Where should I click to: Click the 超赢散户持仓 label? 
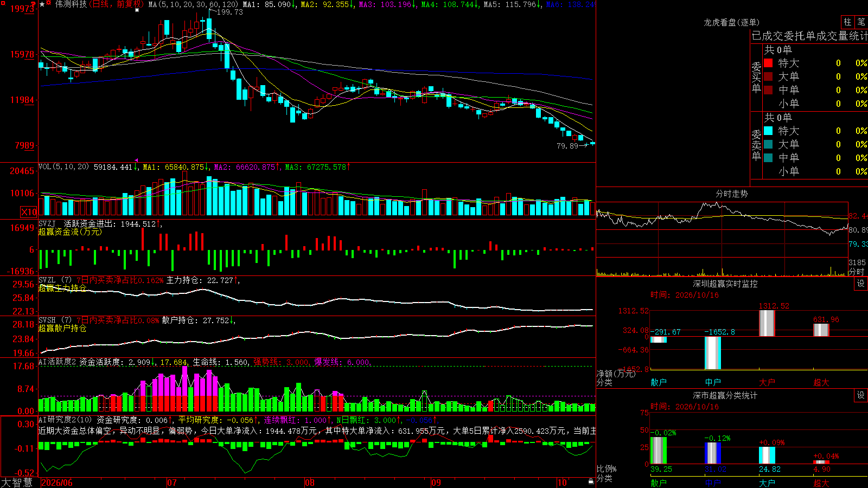(62, 328)
